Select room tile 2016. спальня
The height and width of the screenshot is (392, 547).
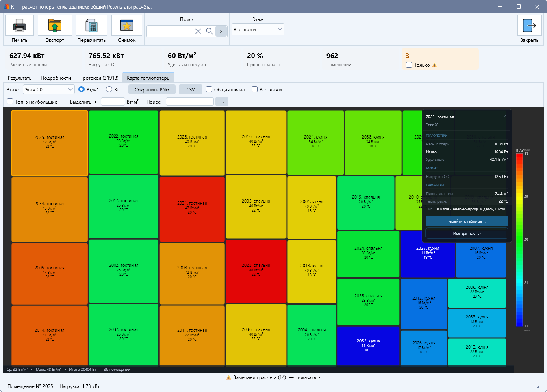tap(256, 143)
